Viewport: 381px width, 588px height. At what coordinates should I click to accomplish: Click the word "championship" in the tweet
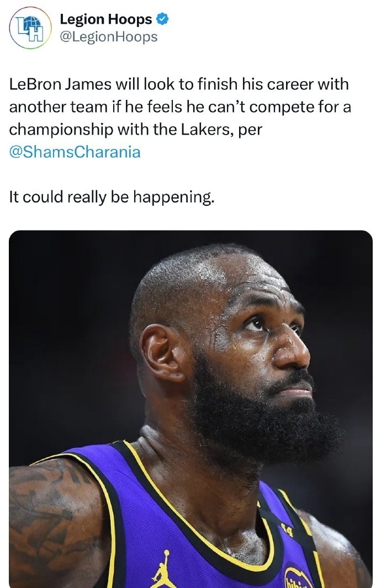(61, 130)
